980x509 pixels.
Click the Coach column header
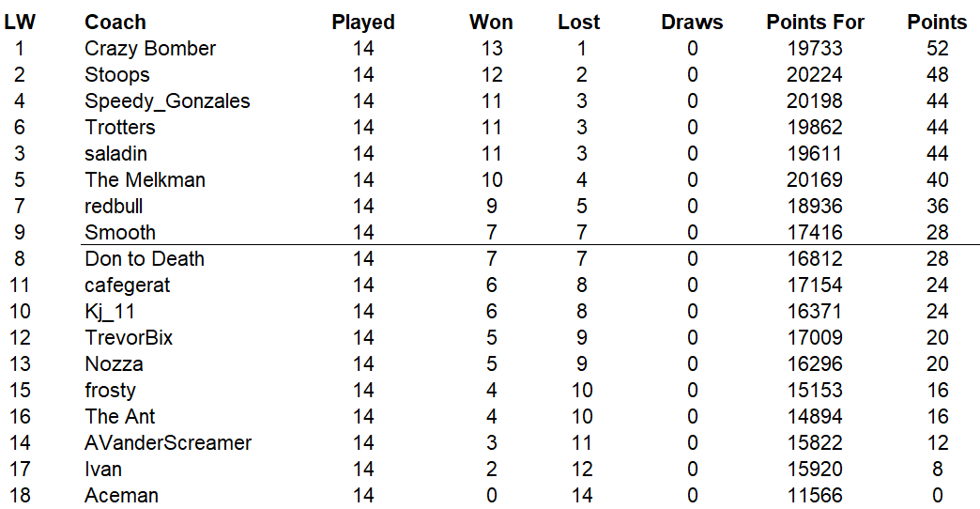click(115, 23)
